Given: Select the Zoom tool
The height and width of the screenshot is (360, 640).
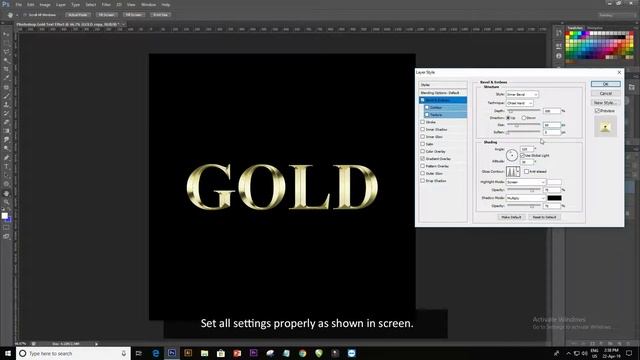Looking at the screenshot, I should 6,202.
